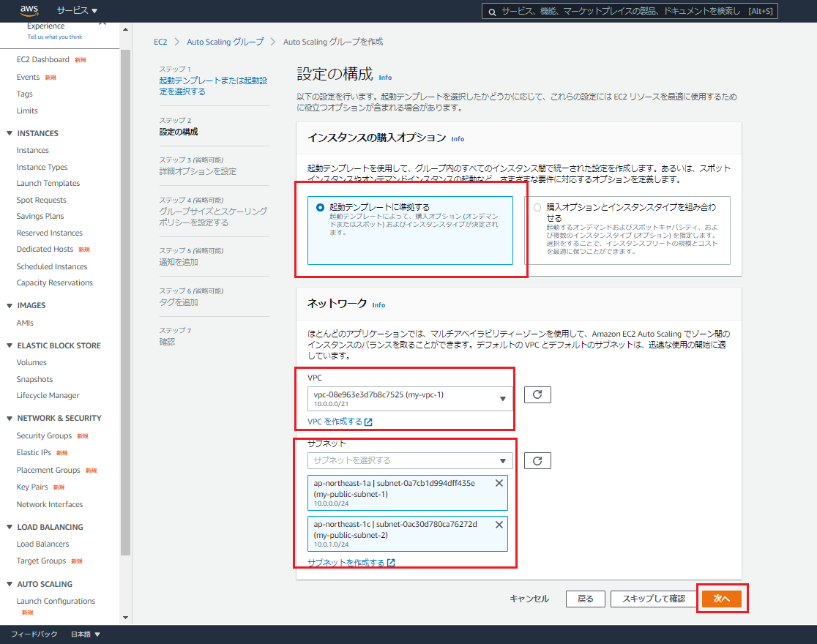
Task: Open Elastic IPs in sidebar
Action: point(34,452)
